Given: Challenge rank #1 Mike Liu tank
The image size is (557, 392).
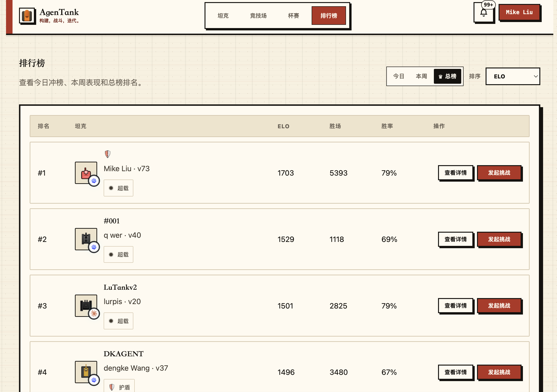Looking at the screenshot, I should click(499, 173).
